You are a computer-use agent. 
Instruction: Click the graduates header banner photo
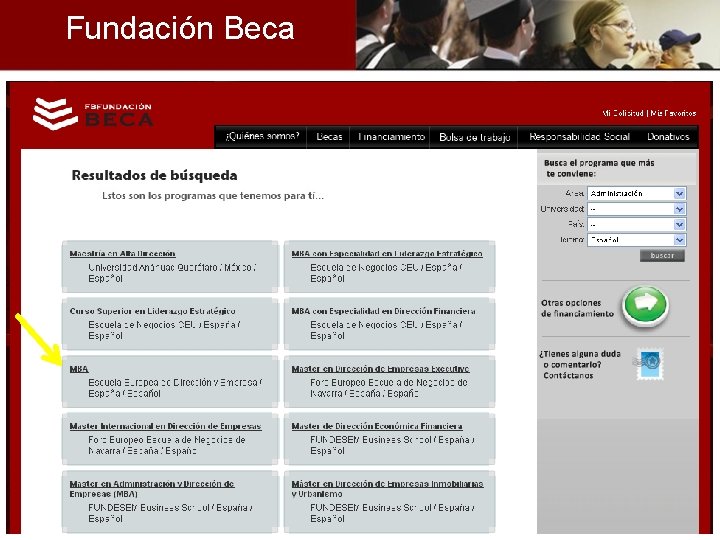pyautogui.click(x=538, y=34)
